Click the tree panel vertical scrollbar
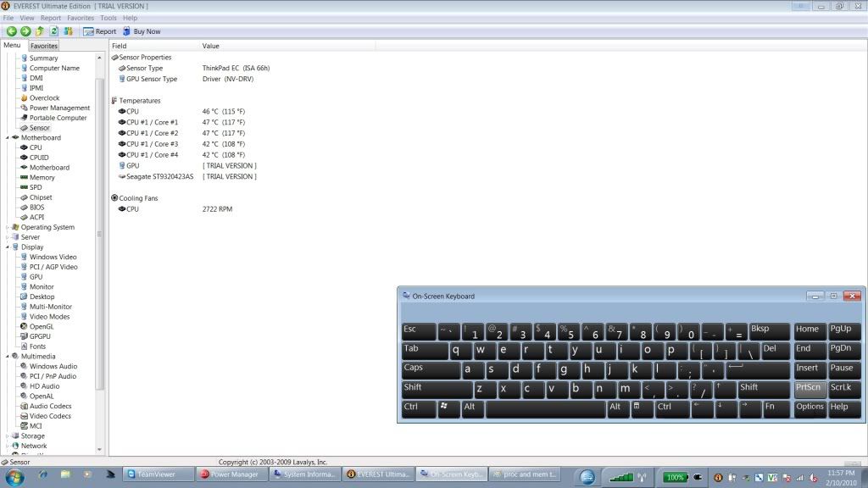The height and width of the screenshot is (488, 868). pos(100,234)
